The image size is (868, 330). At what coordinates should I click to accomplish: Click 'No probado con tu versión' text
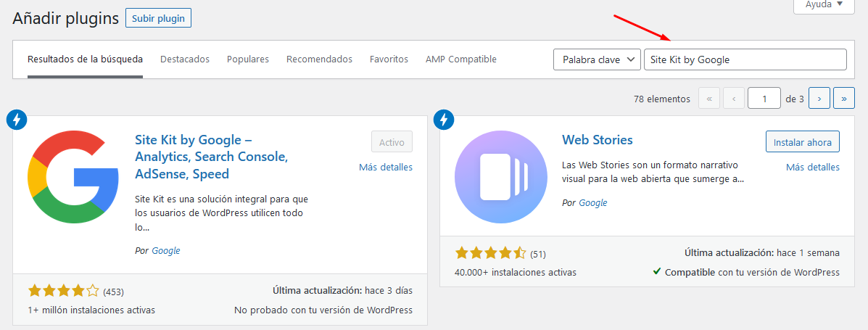(323, 310)
